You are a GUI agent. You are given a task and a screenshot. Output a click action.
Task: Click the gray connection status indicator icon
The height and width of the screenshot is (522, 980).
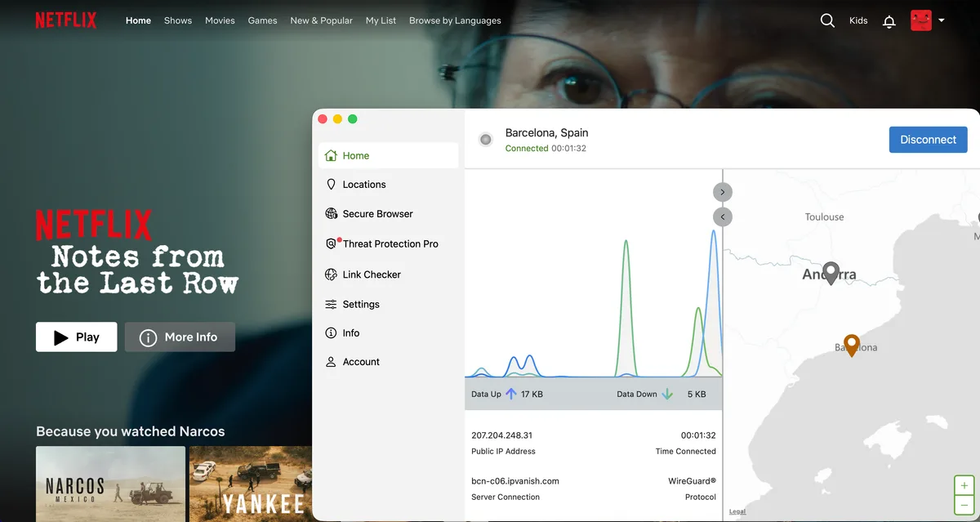click(486, 140)
